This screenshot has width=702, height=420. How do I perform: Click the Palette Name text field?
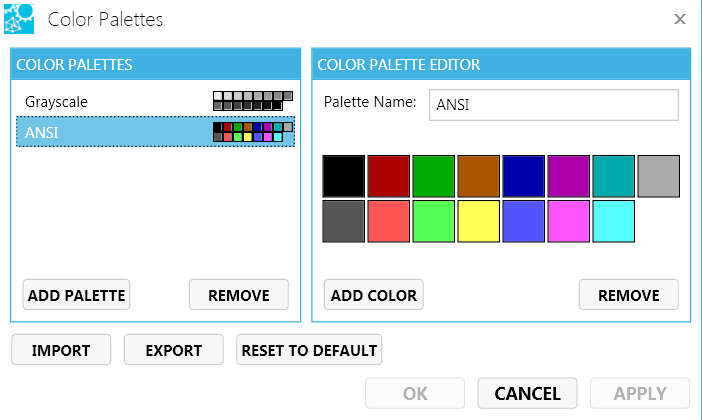[553, 105]
